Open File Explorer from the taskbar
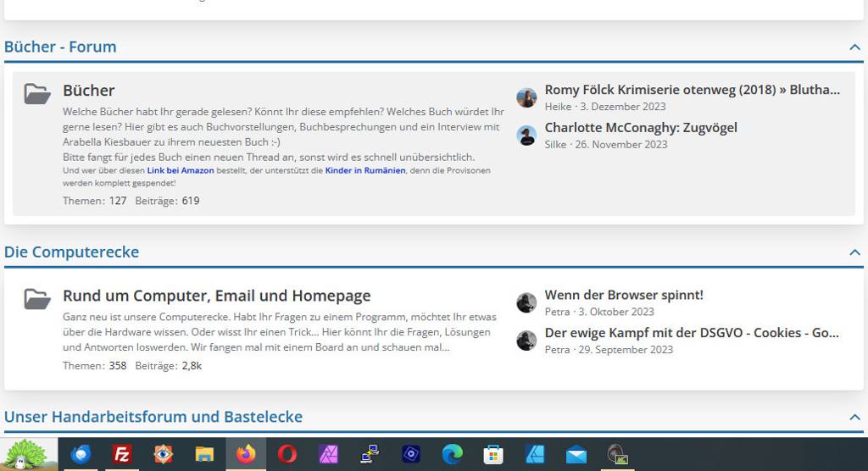Image resolution: width=868 pixels, height=471 pixels. pyautogui.click(x=204, y=454)
